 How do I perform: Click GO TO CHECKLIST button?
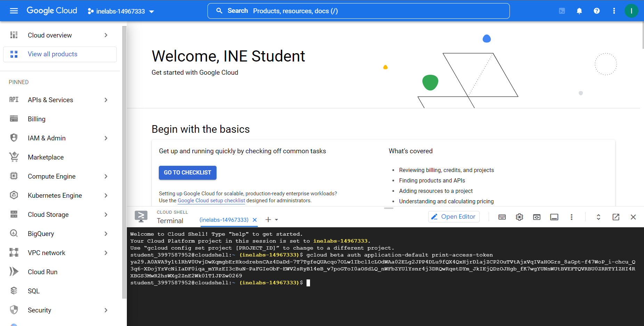tap(188, 173)
